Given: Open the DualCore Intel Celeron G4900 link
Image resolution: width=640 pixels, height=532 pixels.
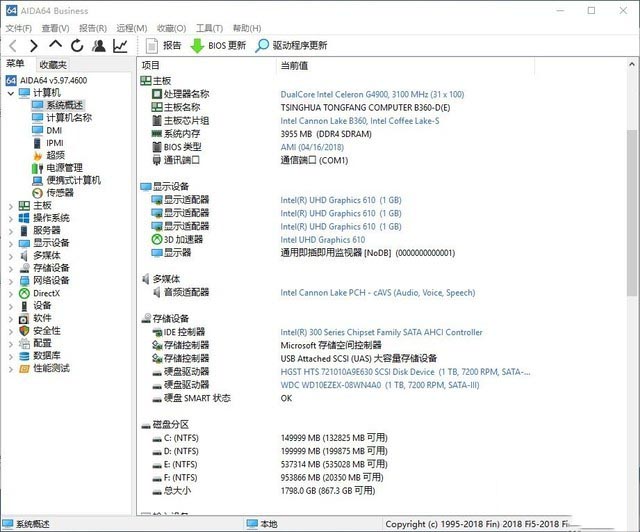Looking at the screenshot, I should click(x=372, y=94).
